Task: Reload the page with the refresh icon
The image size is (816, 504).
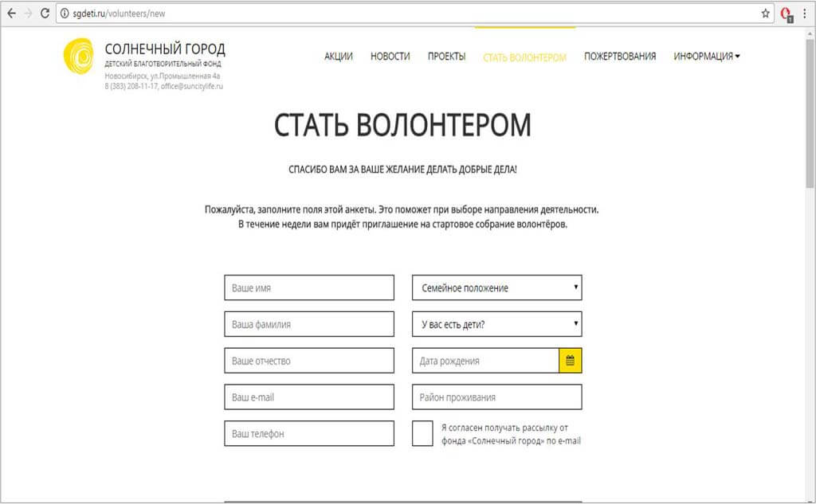Action: [x=45, y=14]
